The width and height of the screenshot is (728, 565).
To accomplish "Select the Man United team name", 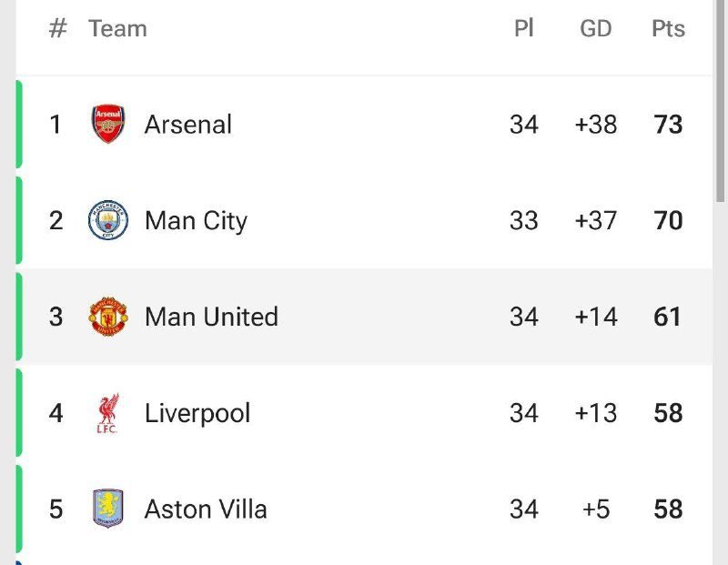I will click(211, 317).
